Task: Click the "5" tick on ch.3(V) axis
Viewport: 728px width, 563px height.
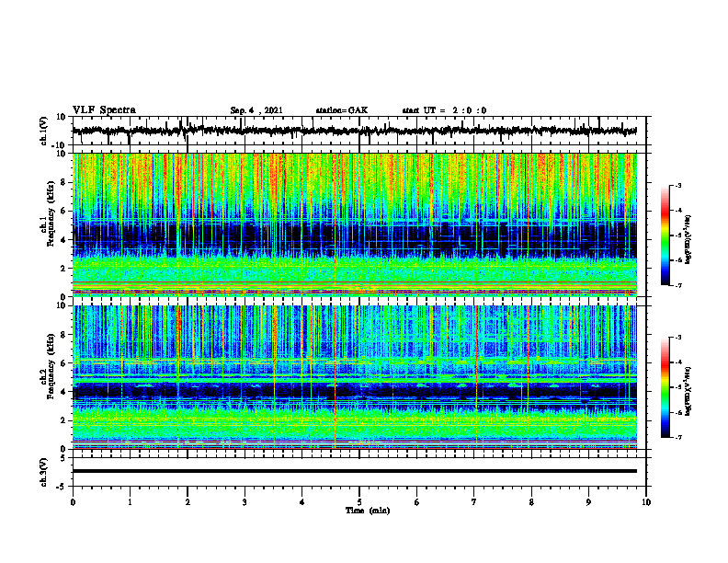Action: pos(63,458)
